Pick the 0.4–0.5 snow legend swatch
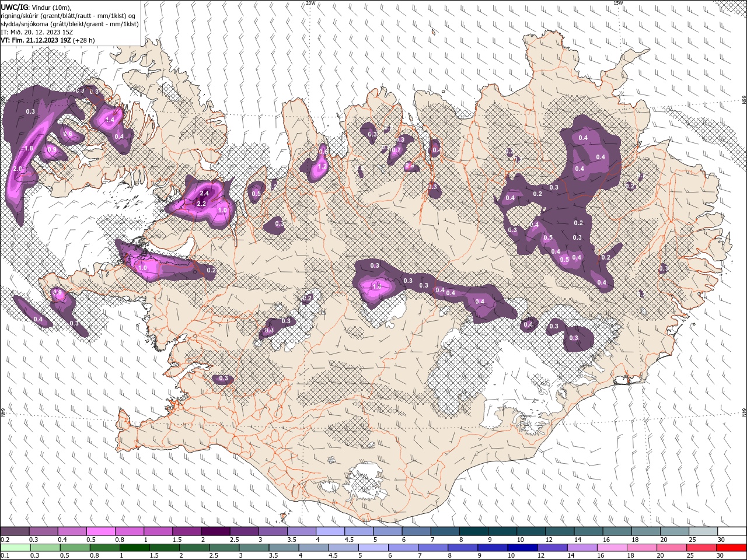The image size is (747, 560). tap(72, 531)
